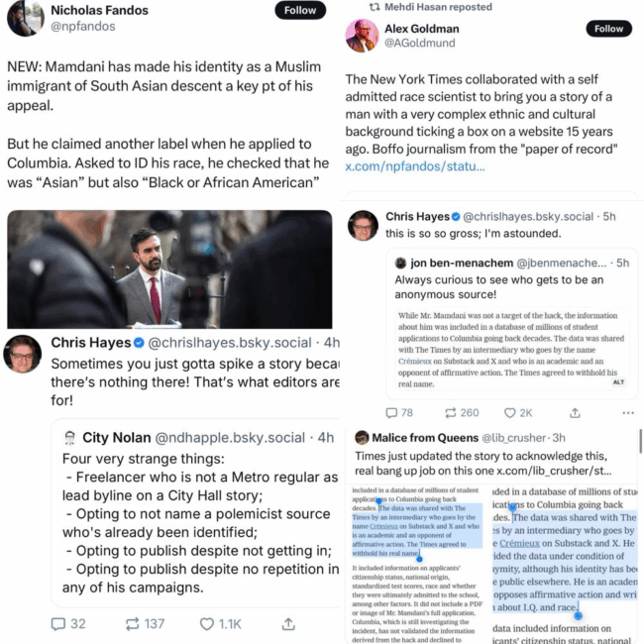
Task: Like the post showing 2K likes
Action: tap(509, 413)
